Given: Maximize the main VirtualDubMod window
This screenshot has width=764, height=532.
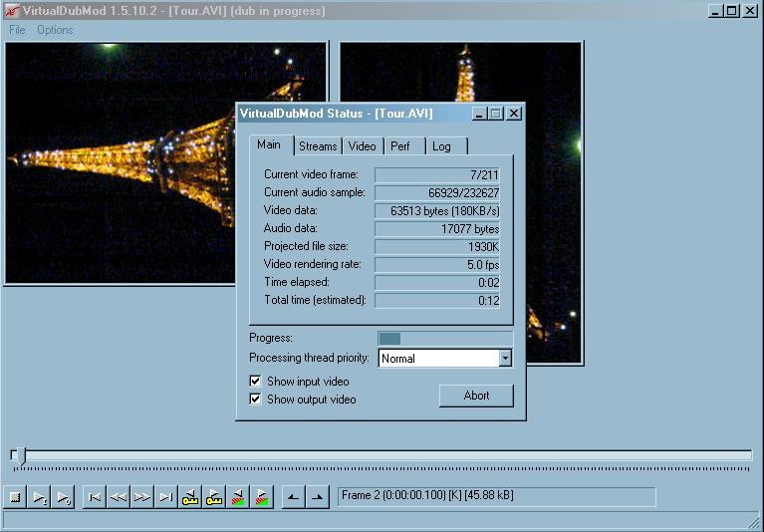Looking at the screenshot, I should coord(731,11).
